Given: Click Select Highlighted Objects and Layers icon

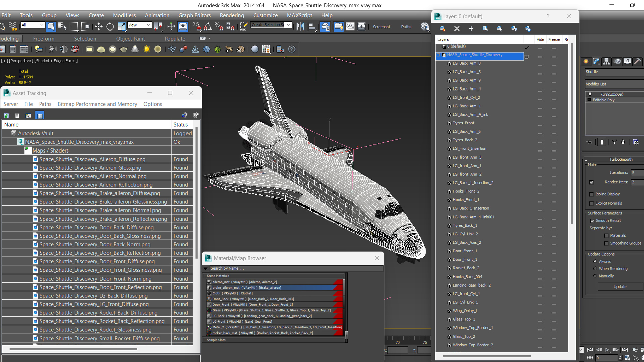Looking at the screenshot, I should (x=485, y=29).
